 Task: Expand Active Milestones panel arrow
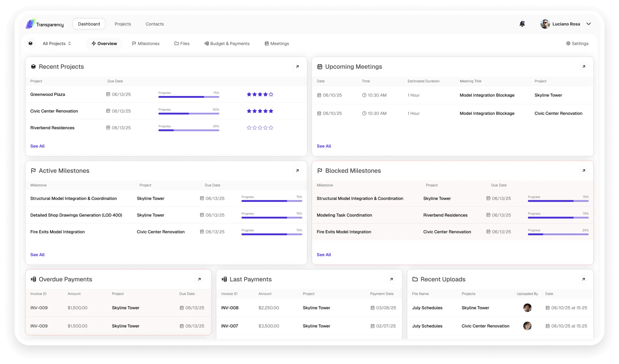(297, 171)
